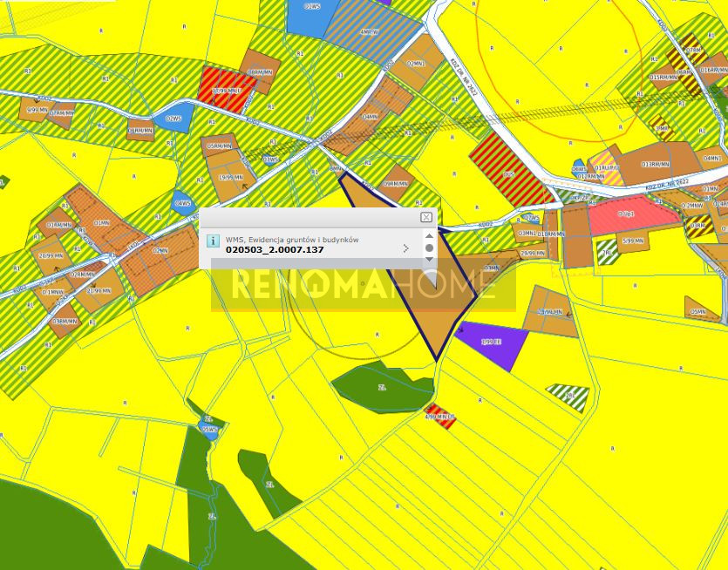Close the parcel info popup

(x=425, y=216)
